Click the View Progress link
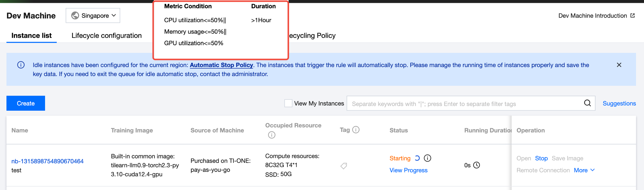644x190 pixels. coord(408,170)
